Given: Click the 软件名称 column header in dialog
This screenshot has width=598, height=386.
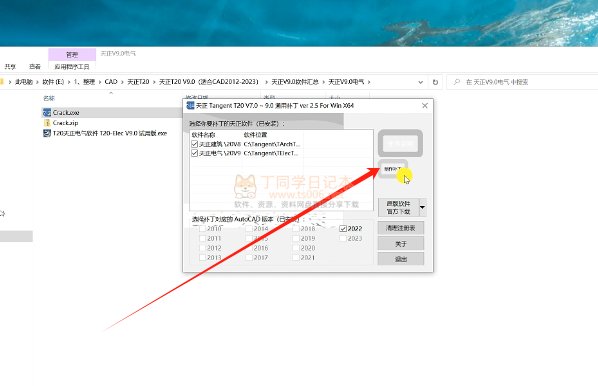Looking at the screenshot, I should pyautogui.click(x=204, y=135).
